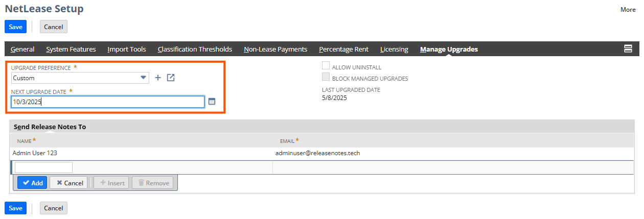Click the last upgraded date 5/8/2025

click(334, 98)
